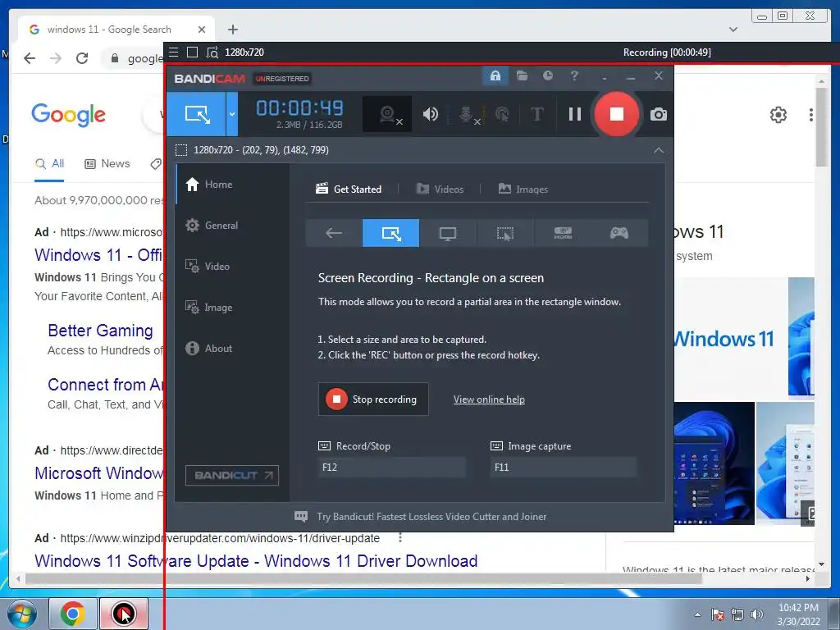Select the HDMI device recording mode
The image size is (840, 630).
tap(562, 233)
